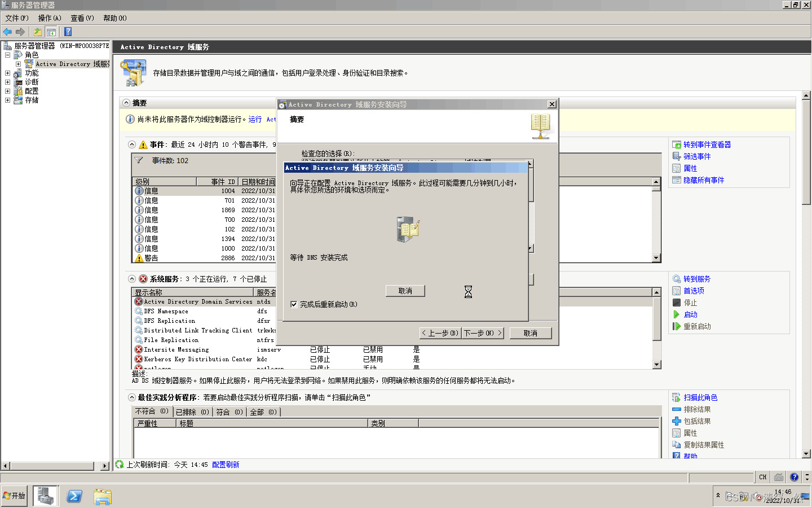The width and height of the screenshot is (812, 508).
Task: Toggle 完成后重新启动 checkbox
Action: tap(294, 304)
